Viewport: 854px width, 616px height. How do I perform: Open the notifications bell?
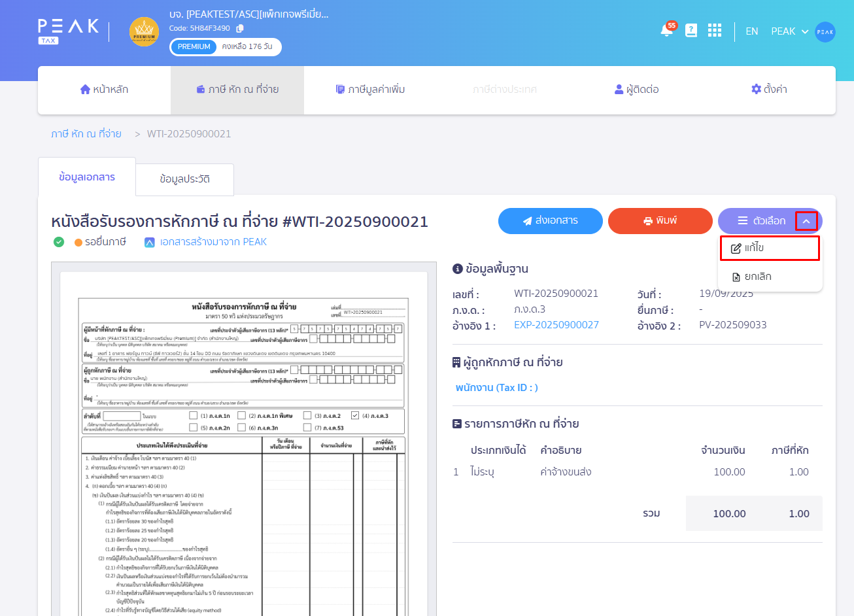pos(666,31)
